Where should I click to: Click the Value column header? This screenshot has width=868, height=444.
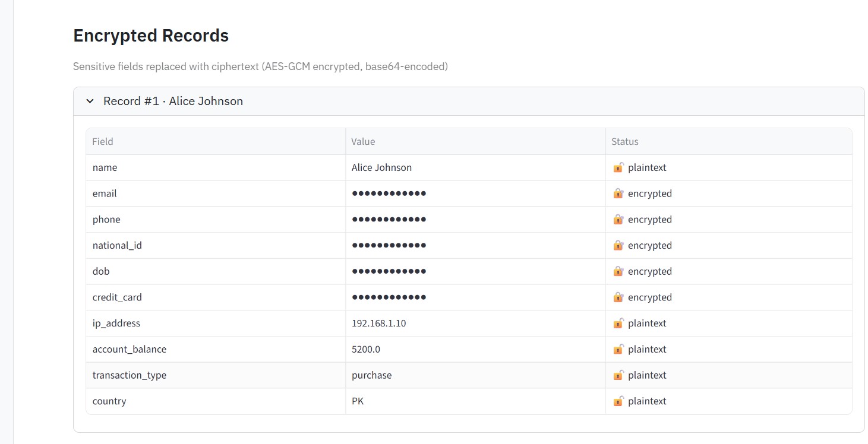[476, 141]
